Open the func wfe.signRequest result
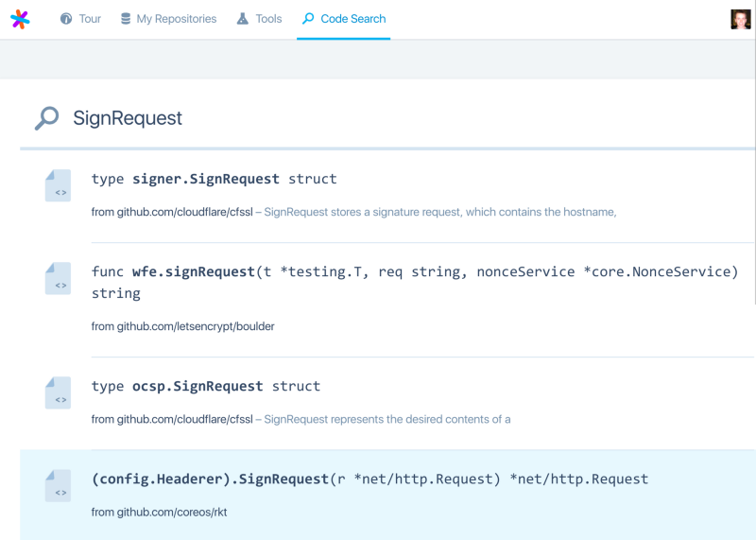Viewport: 756px width, 540px height. coord(415,283)
